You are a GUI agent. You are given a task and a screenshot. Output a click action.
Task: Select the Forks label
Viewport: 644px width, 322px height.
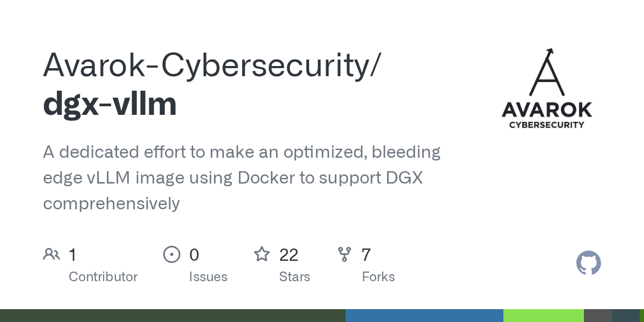(378, 277)
